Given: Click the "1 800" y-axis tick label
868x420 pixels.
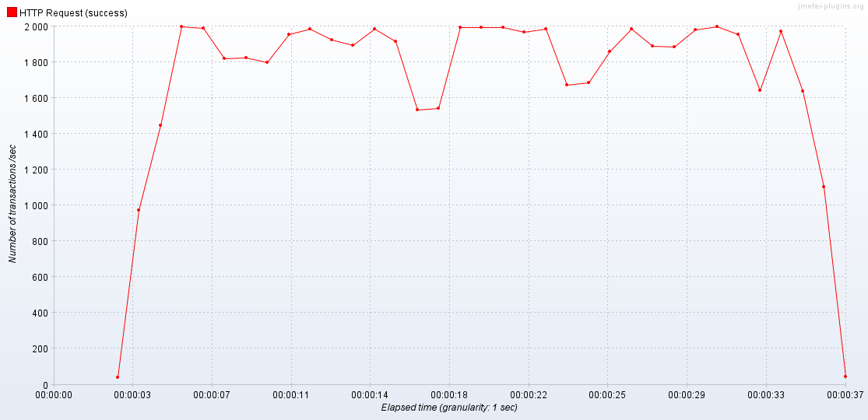Looking at the screenshot, I should pyautogui.click(x=37, y=62).
